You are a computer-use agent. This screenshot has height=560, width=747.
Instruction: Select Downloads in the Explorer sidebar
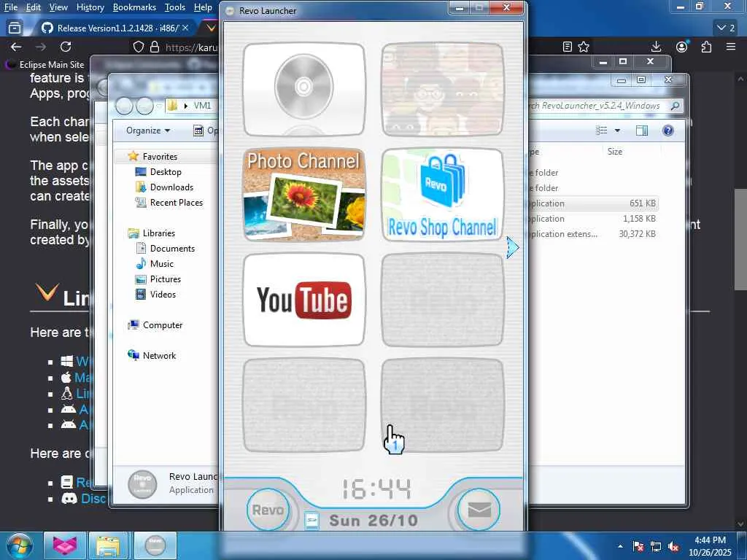coord(171,187)
